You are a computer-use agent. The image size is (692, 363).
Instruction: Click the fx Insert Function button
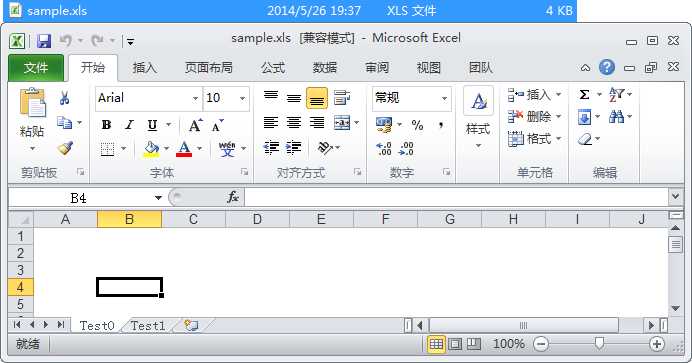(x=233, y=197)
